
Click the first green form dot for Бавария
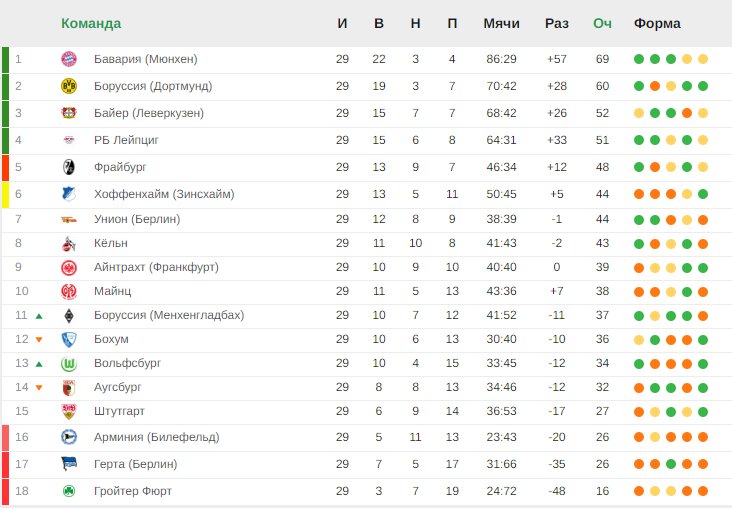pyautogui.click(x=639, y=59)
